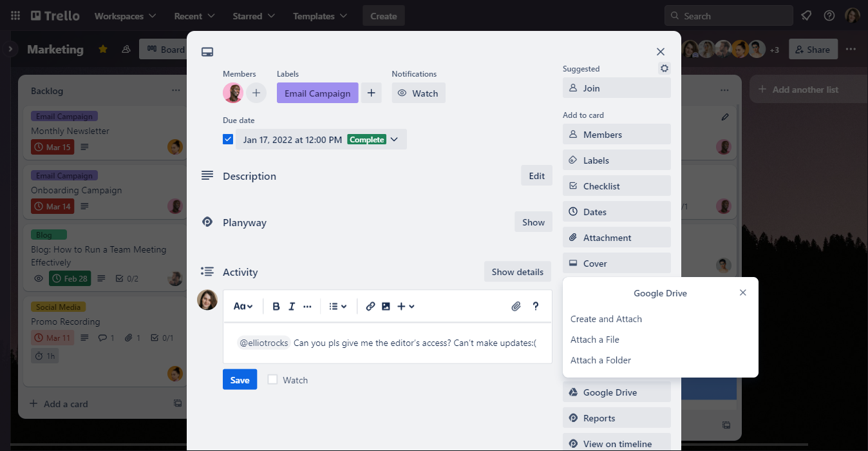Click the bold formatting icon
Screen dimensions: 868x451
pos(276,307)
